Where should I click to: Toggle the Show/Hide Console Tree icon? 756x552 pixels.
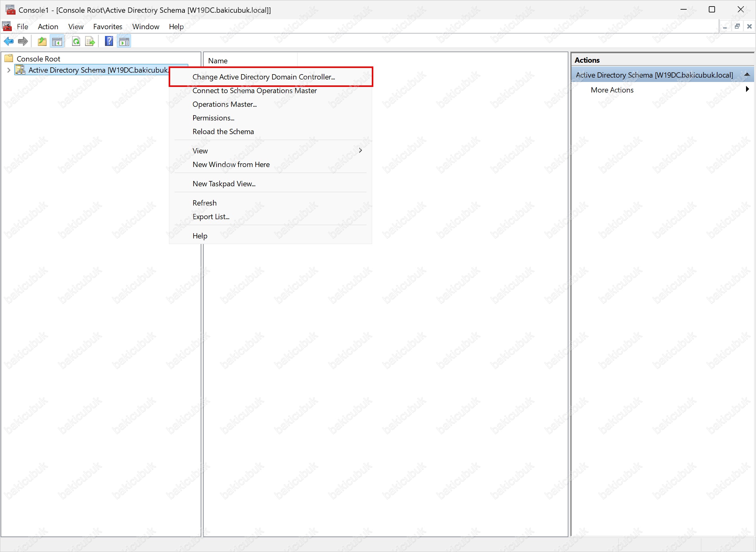(57, 41)
